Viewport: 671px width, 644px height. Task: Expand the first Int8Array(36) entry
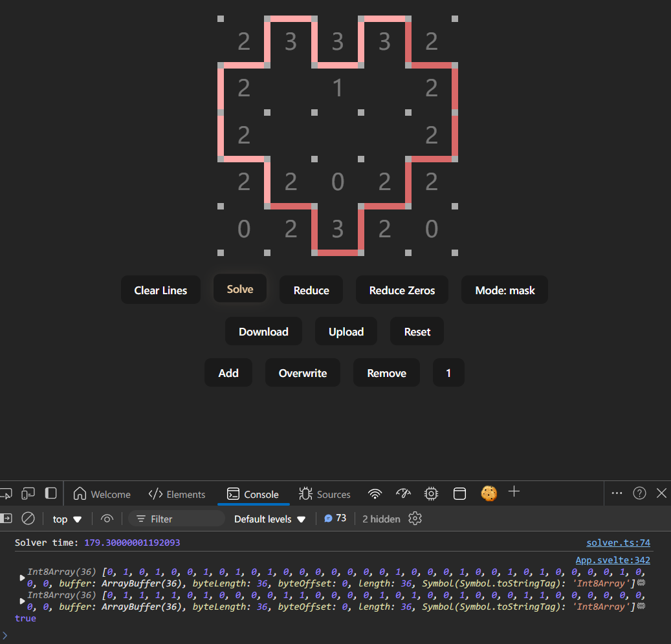[22, 577]
